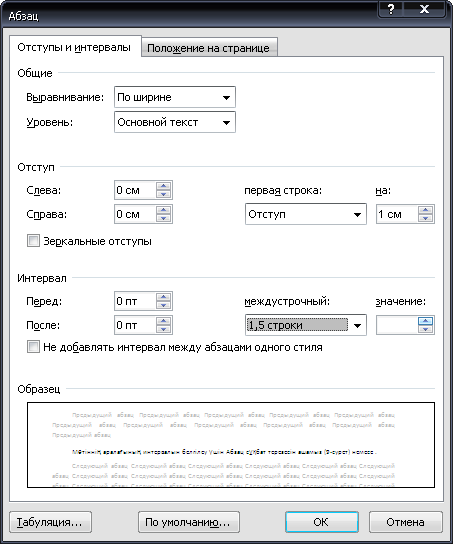Decrease the После spacing value
The image size is (453, 544).
click(163, 329)
